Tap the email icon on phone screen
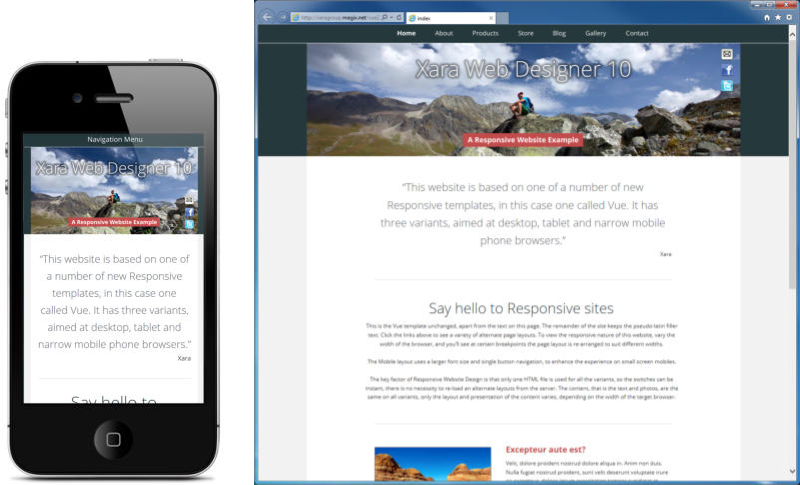Screen dimensions: 800x485 pyautogui.click(x=189, y=200)
